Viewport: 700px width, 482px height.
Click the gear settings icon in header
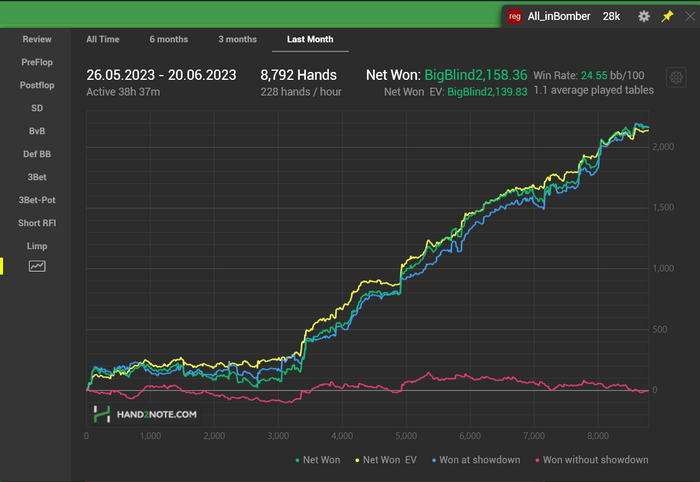coord(644,17)
